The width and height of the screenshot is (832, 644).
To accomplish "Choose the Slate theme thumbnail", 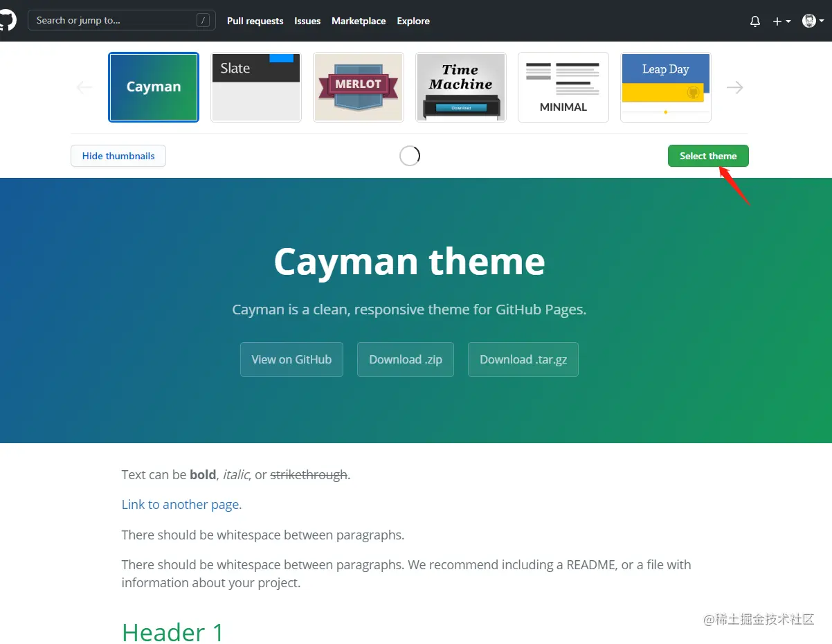I will pyautogui.click(x=256, y=87).
